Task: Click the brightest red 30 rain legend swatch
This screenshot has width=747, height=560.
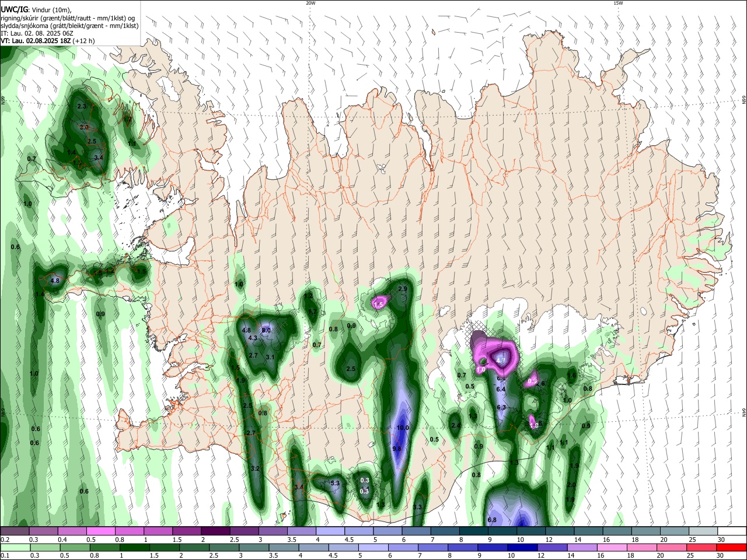Action: [x=732, y=548]
